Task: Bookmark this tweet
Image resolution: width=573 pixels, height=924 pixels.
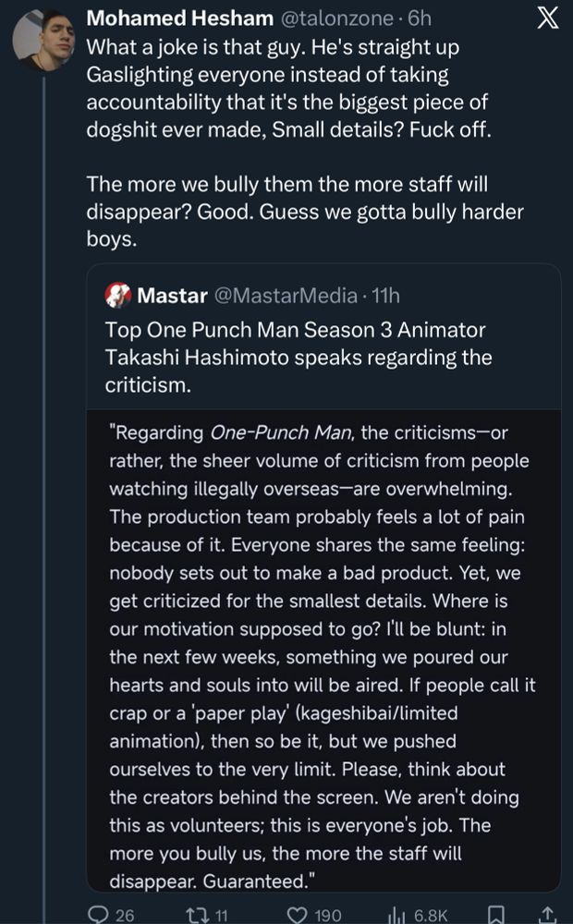Action: (x=495, y=914)
